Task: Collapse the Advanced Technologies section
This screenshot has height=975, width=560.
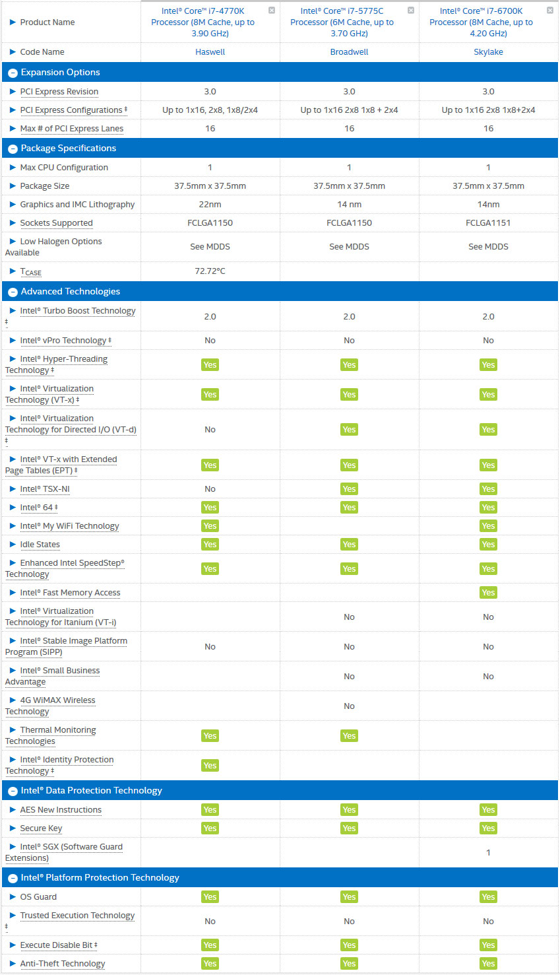Action: click(13, 292)
